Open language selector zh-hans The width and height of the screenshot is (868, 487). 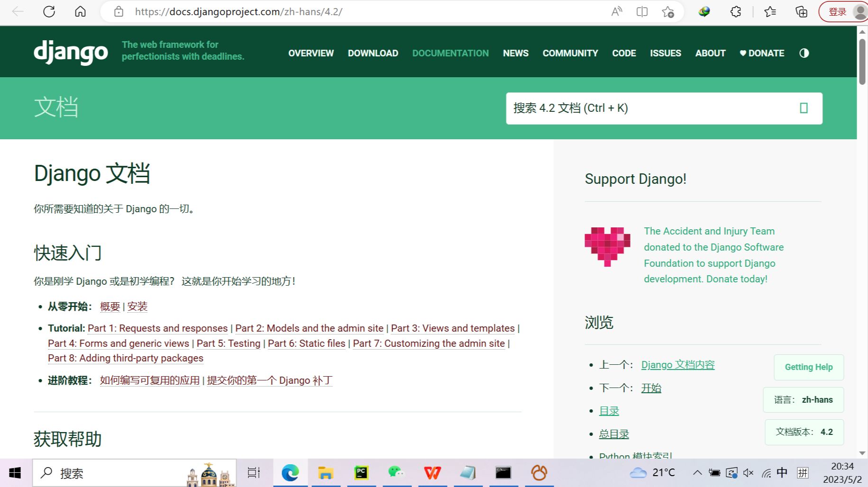804,400
